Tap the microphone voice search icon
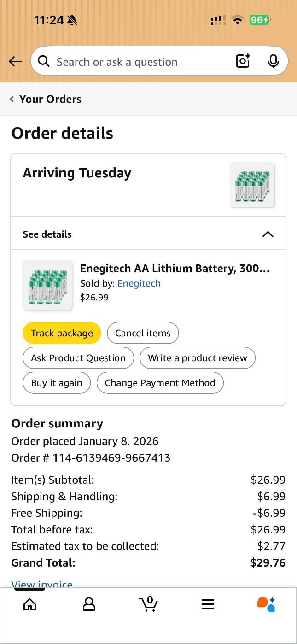Image resolution: width=297 pixels, height=644 pixels. pyautogui.click(x=273, y=61)
